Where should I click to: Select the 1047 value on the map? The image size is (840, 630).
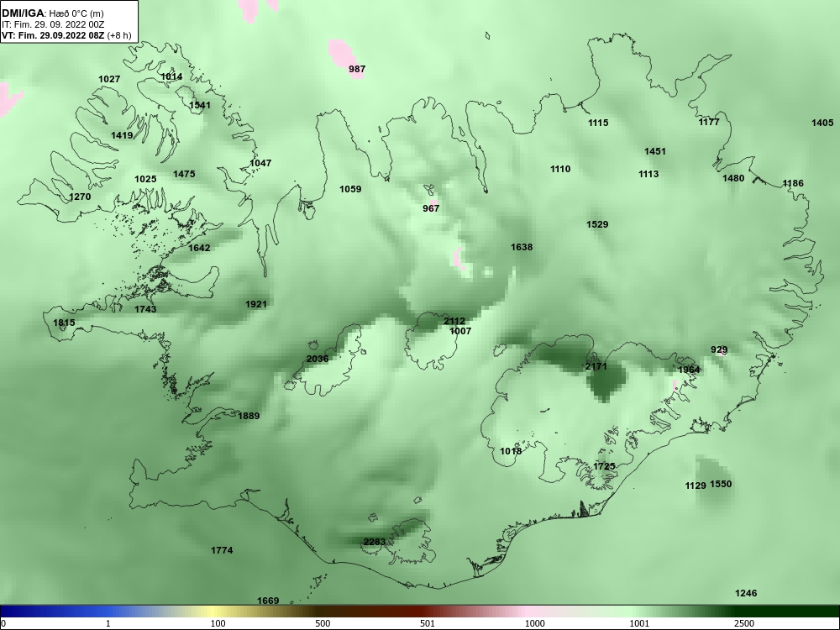point(260,163)
